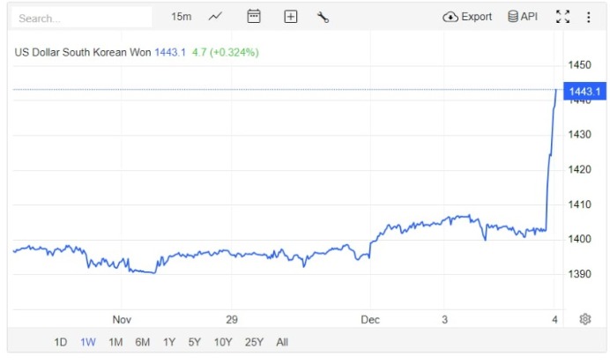Select the 1D time range
This screenshot has width=610, height=364.
point(60,342)
